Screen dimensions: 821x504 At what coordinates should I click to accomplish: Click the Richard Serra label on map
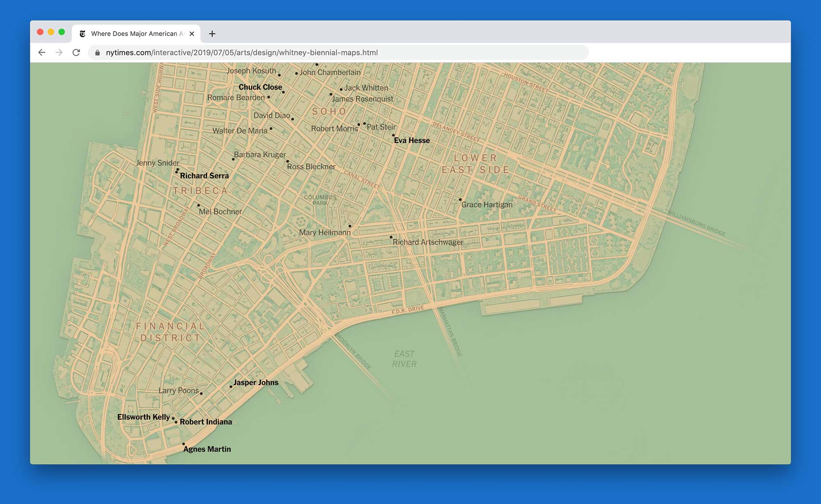tap(204, 176)
